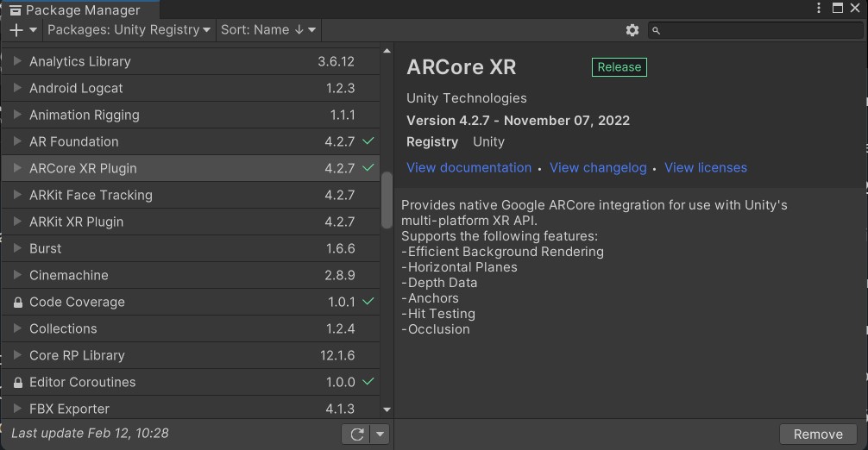Select the Cinemachine package row
The height and width of the screenshot is (450, 868).
(191, 275)
